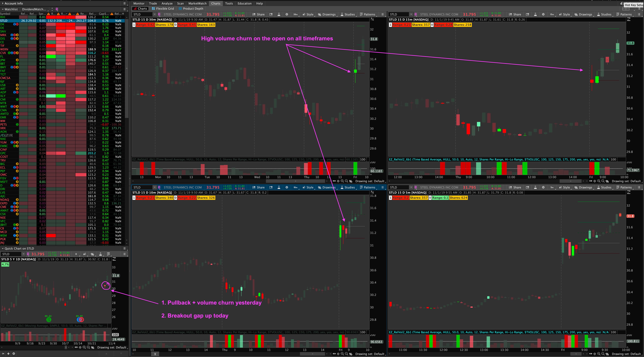Viewport: 644px width, 357px height.
Task: Click dividend $0.24 marker on Quick Chart
Action: pos(48,319)
